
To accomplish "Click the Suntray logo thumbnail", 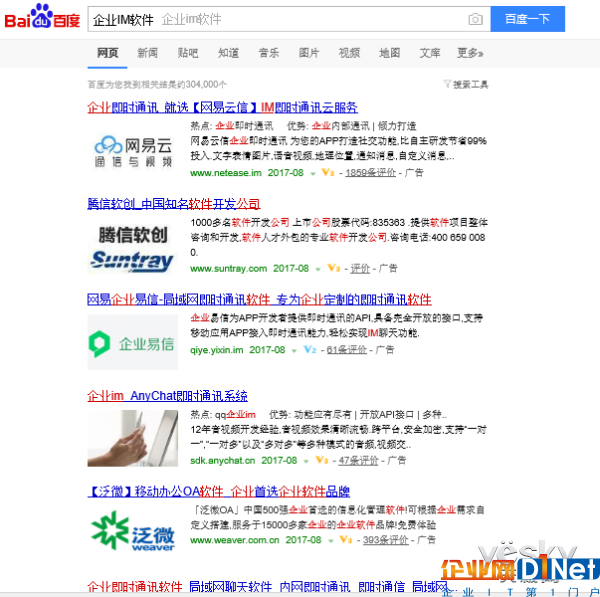I will click(133, 249).
